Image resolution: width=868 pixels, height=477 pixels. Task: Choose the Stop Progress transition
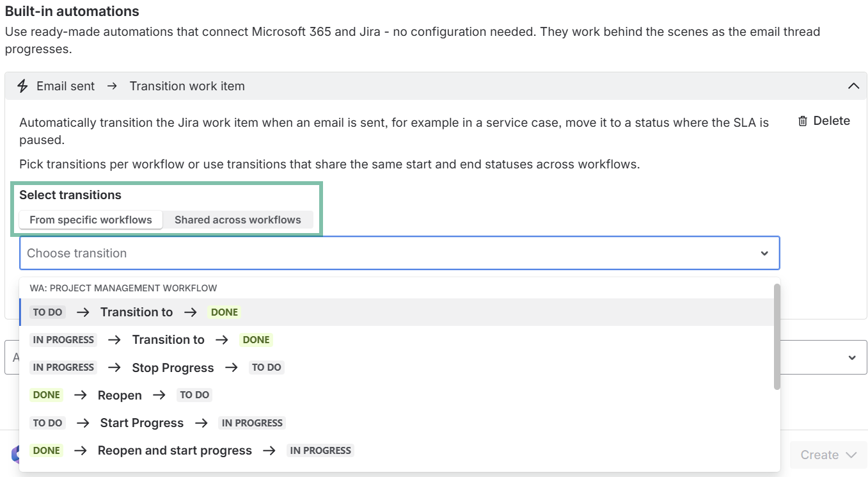coord(173,368)
